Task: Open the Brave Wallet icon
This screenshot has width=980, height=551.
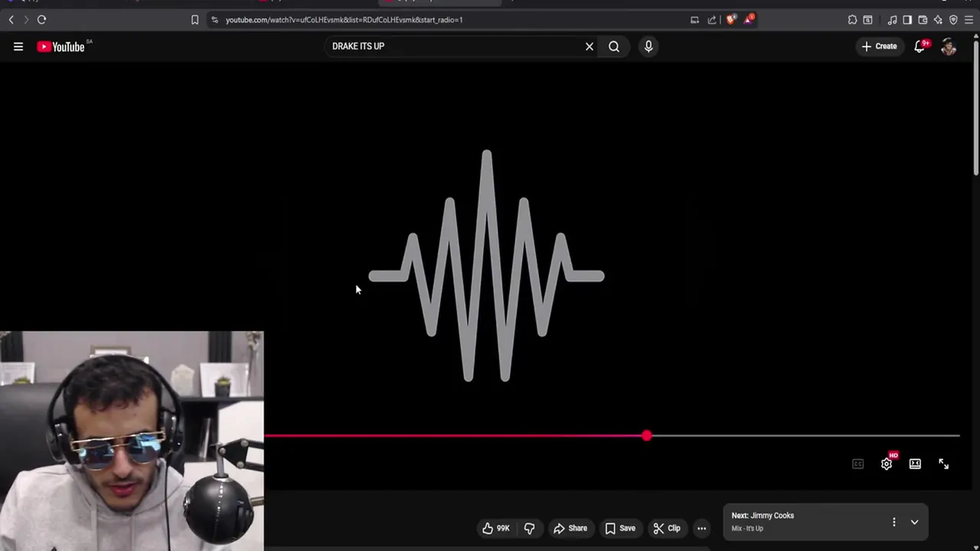Action: pyautogui.click(x=923, y=20)
